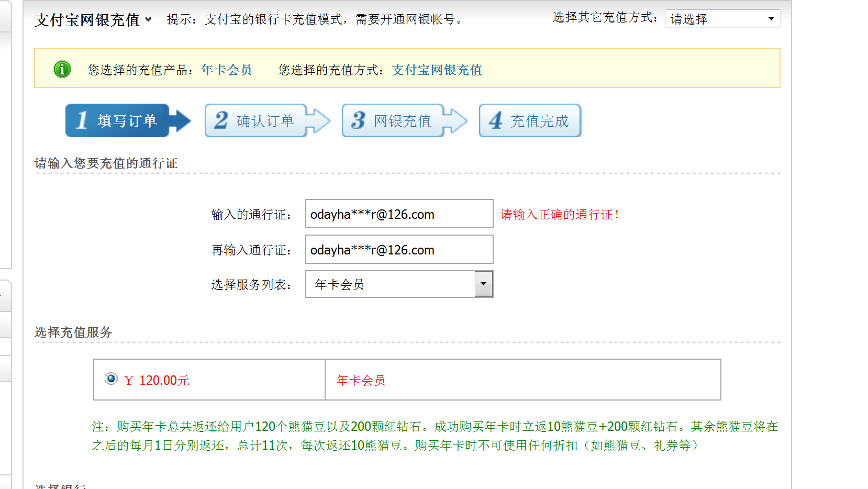Screen dimensions: 868x489
Task: Click the 提示 hint text about 网银帐号
Action: click(x=315, y=19)
